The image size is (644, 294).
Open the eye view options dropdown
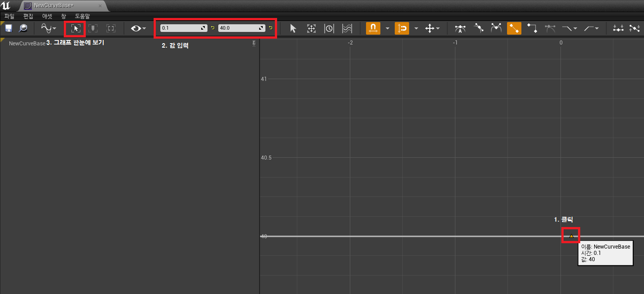pyautogui.click(x=138, y=28)
